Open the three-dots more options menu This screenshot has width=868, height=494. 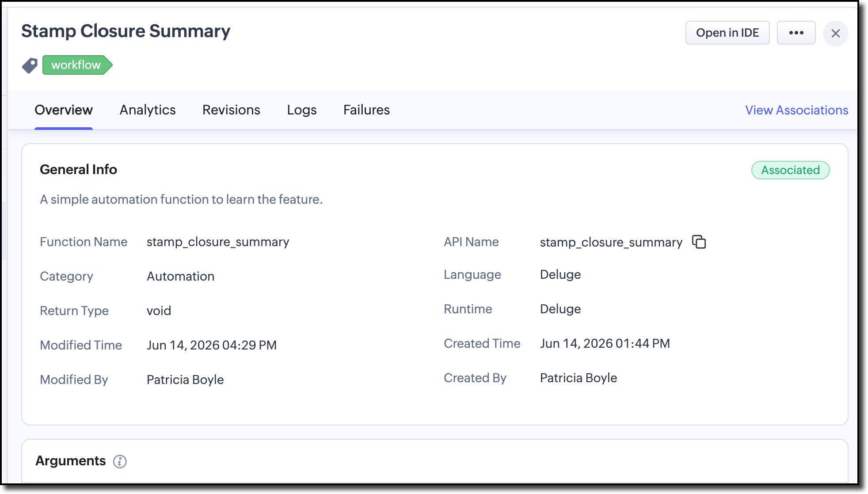click(796, 33)
